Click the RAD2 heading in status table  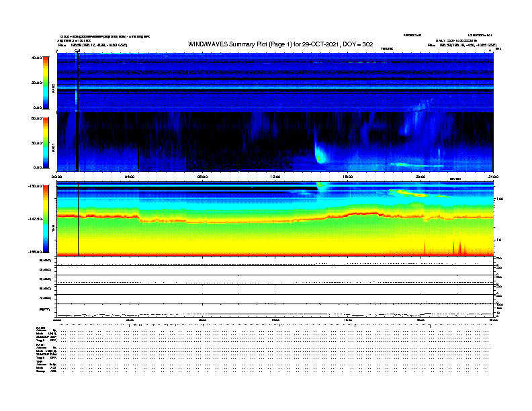click(41, 328)
